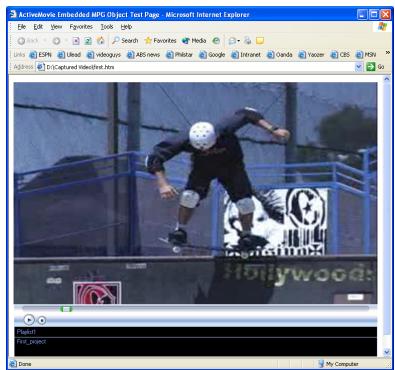Click the Playlist header row
Screen dimensions: 395x370
pos(195,332)
